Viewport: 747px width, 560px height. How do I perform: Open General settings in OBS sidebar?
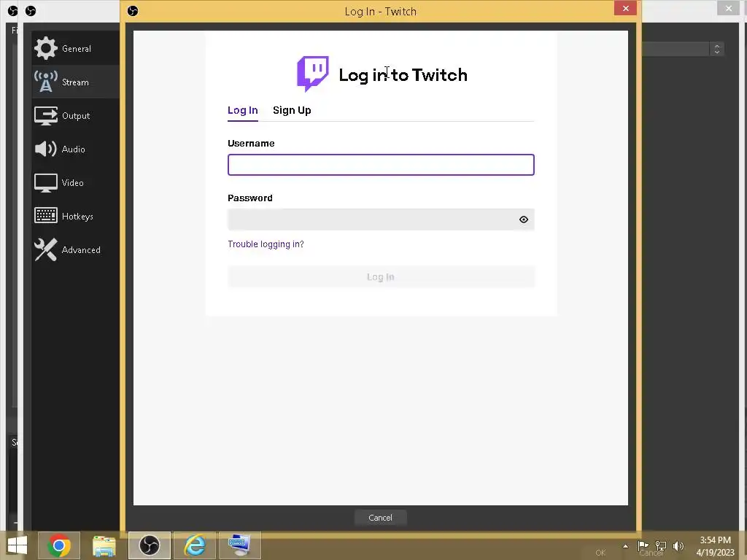[x=75, y=49]
